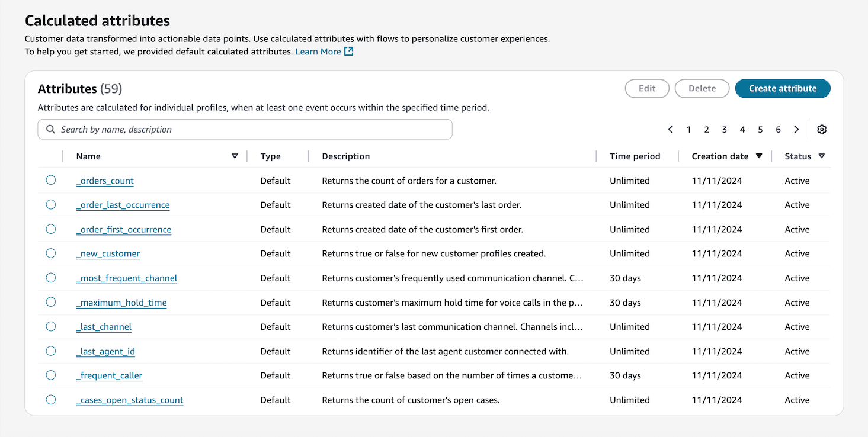
Task: Click the Delete button
Action: point(702,88)
